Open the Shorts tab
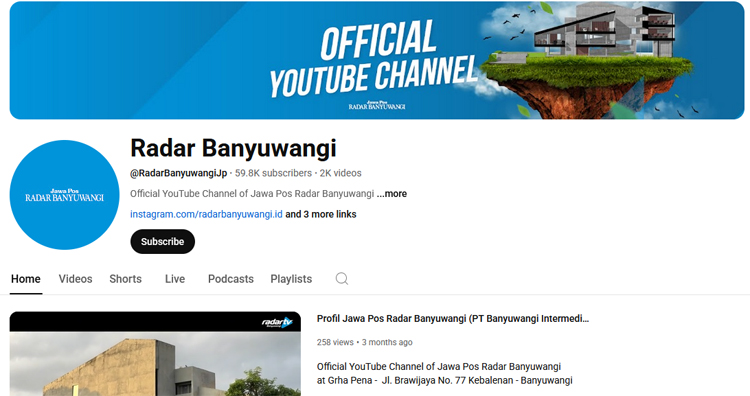The height and width of the screenshot is (396, 750). [125, 279]
